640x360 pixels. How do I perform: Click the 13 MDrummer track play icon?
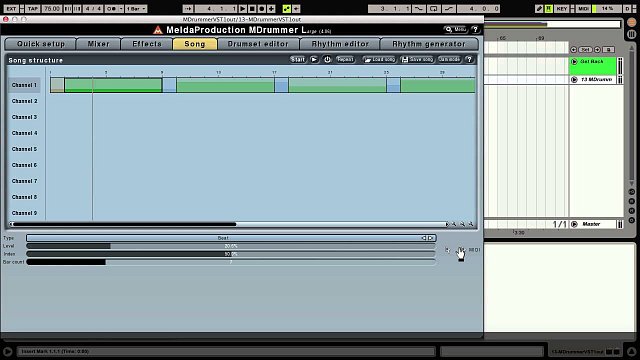pyautogui.click(x=574, y=80)
